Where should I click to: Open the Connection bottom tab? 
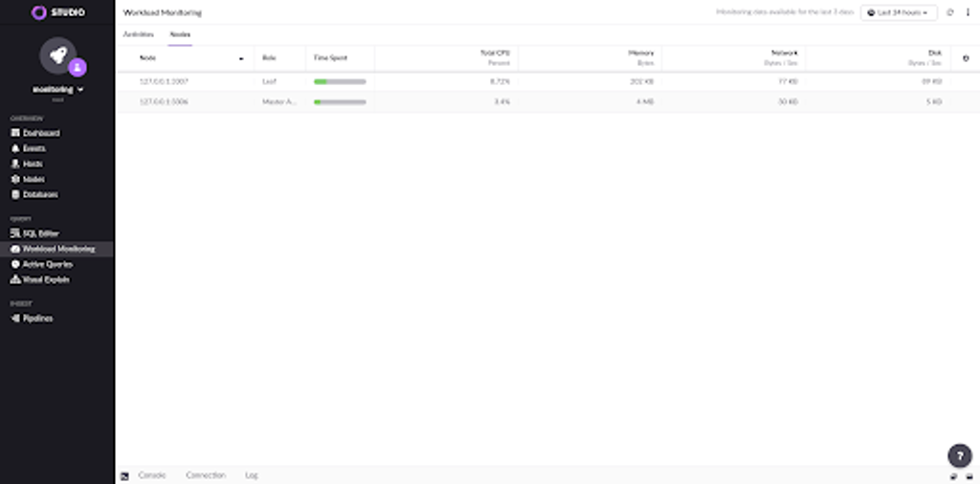click(206, 475)
